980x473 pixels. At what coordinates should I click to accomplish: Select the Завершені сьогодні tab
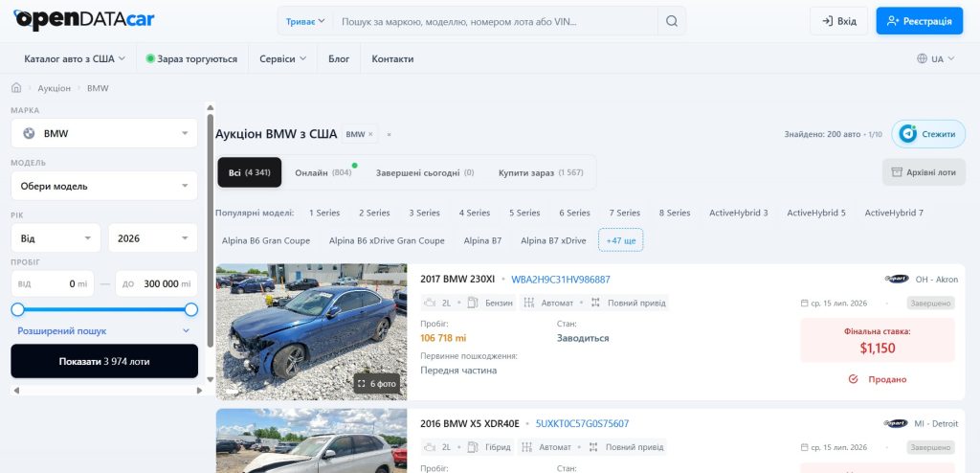tap(425, 172)
